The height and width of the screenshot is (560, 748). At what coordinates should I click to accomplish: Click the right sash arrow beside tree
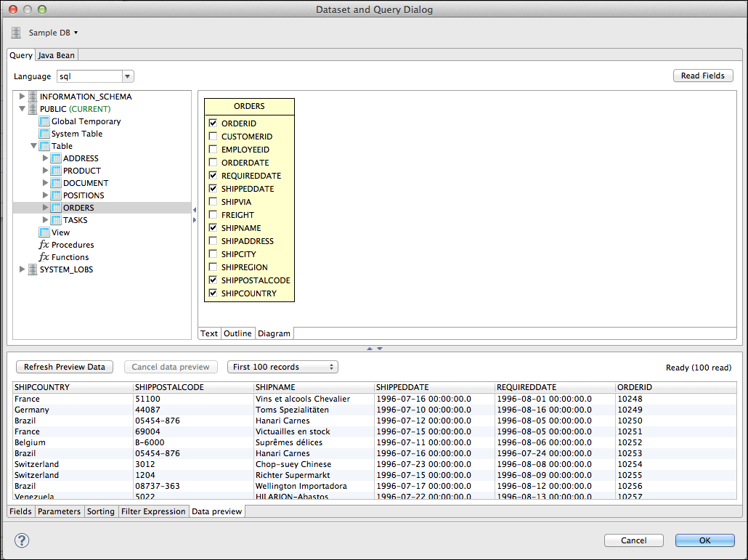[x=194, y=220]
